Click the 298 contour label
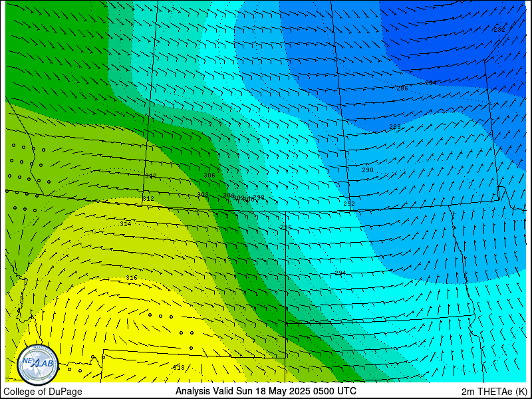This screenshot has height=399, width=532. (259, 197)
